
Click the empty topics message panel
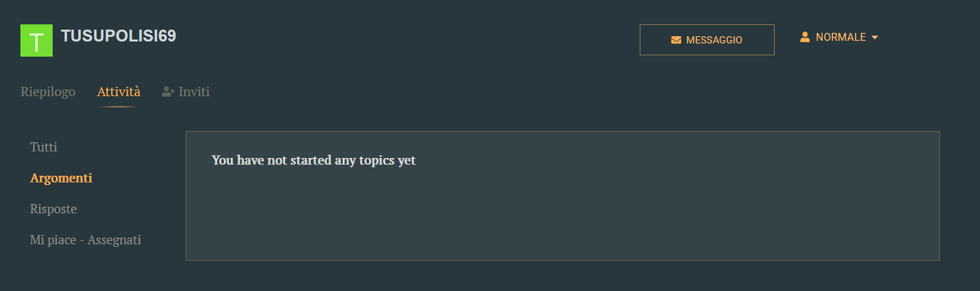click(x=563, y=196)
